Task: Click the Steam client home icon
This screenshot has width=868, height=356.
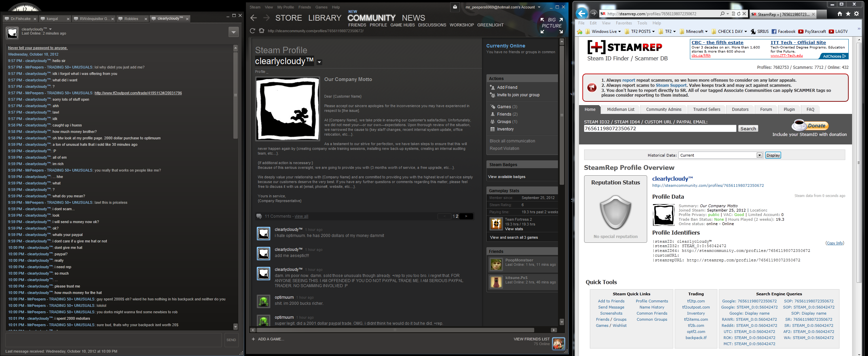Action: [x=262, y=31]
